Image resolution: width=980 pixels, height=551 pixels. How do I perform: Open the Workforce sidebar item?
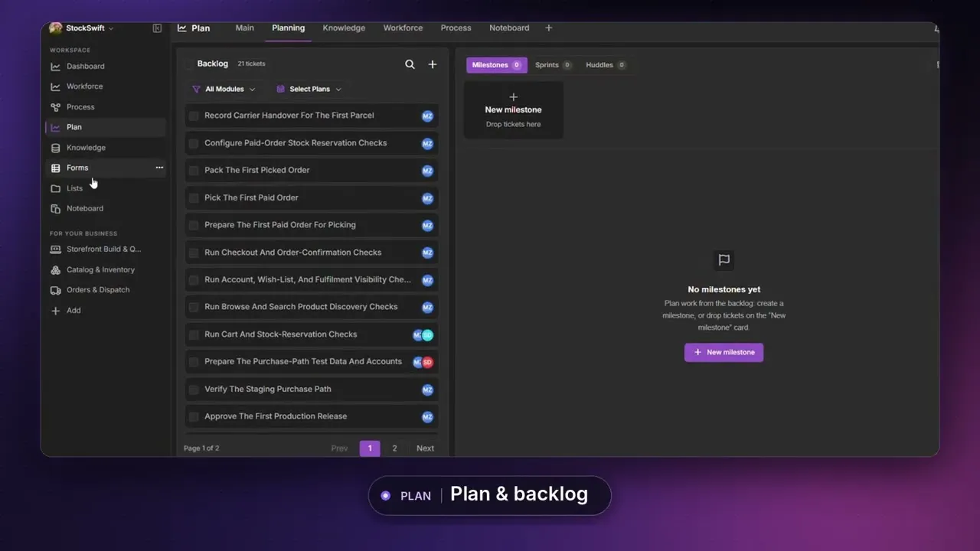point(106,86)
